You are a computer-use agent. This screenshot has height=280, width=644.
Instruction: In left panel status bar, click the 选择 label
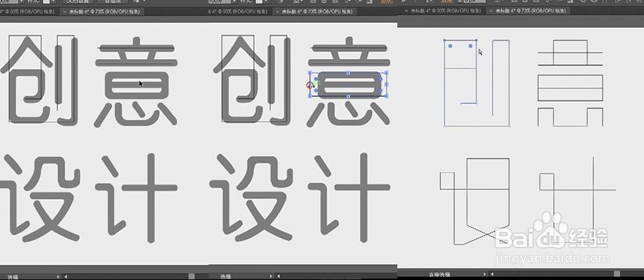(x=12, y=277)
